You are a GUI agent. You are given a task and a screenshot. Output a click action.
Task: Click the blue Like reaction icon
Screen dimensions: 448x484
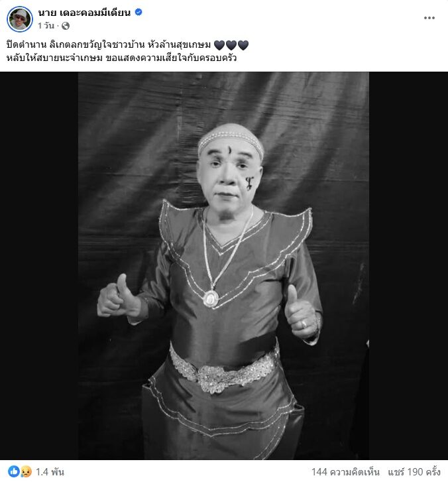pyautogui.click(x=13, y=471)
